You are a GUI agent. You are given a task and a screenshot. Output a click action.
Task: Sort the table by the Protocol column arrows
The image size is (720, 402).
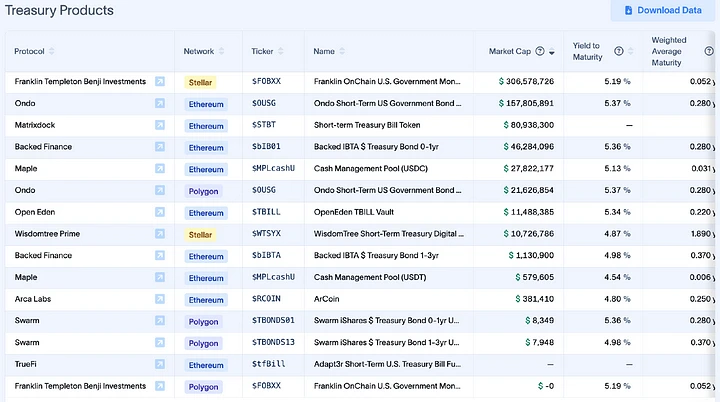[52, 51]
